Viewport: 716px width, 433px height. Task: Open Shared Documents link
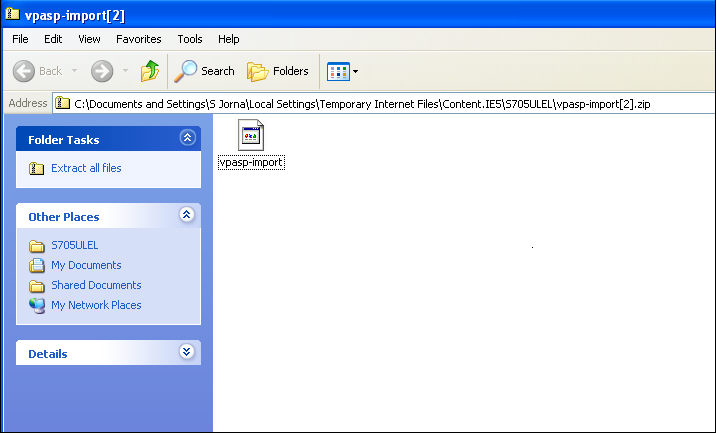coord(96,285)
